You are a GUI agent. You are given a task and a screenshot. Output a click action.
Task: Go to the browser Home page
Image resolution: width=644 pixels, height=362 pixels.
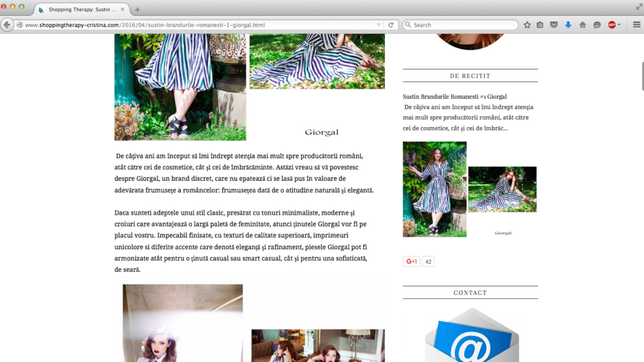point(582,25)
